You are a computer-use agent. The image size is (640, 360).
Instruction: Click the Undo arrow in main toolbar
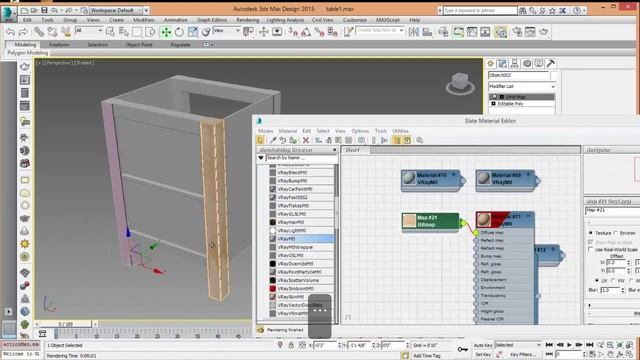coord(10,32)
